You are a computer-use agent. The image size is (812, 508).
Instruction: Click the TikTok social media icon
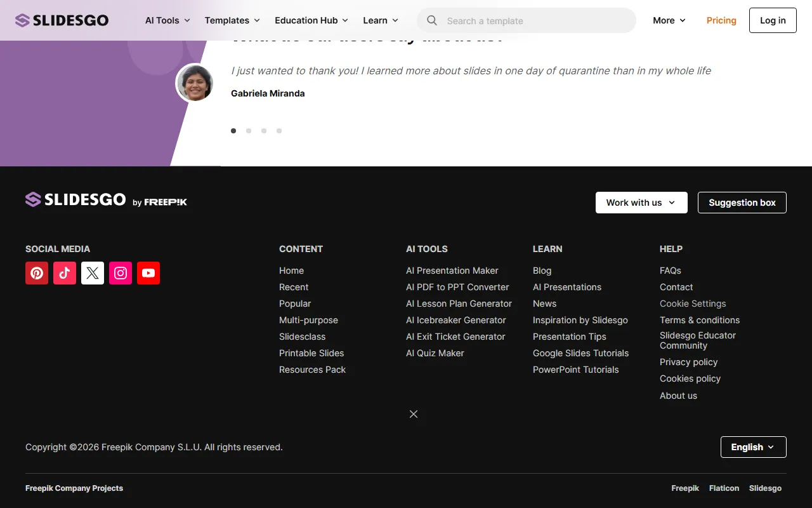coord(65,273)
